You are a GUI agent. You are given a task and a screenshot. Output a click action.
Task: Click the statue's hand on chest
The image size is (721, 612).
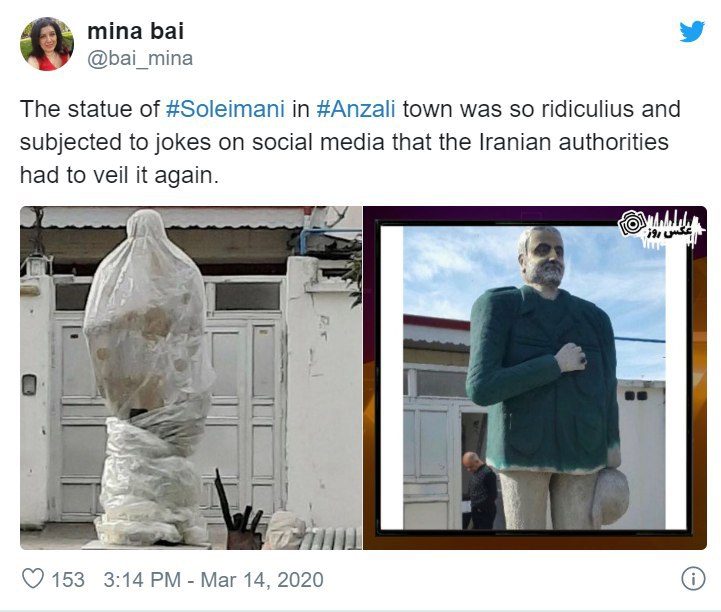[x=571, y=357]
